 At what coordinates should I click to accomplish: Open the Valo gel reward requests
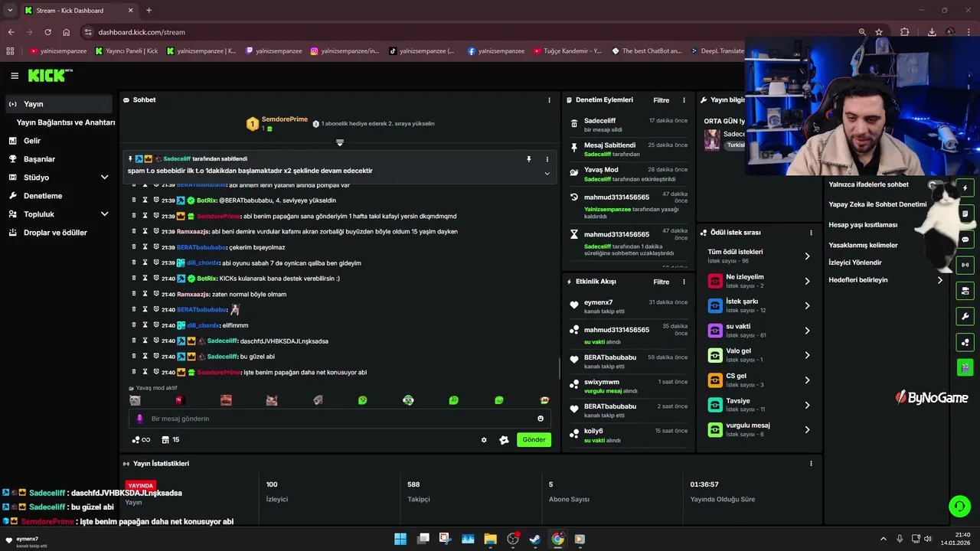click(x=759, y=355)
